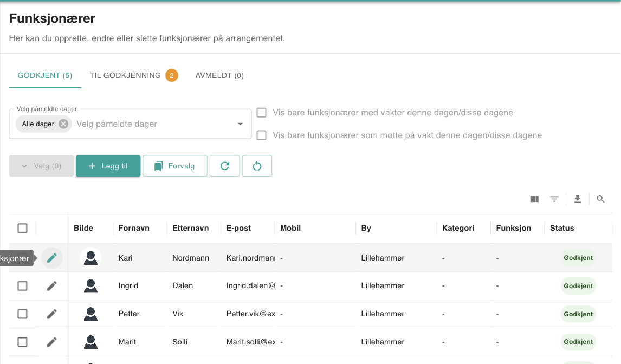The image size is (621, 364).
Task: Open table search with magnifier icon
Action: [600, 199]
